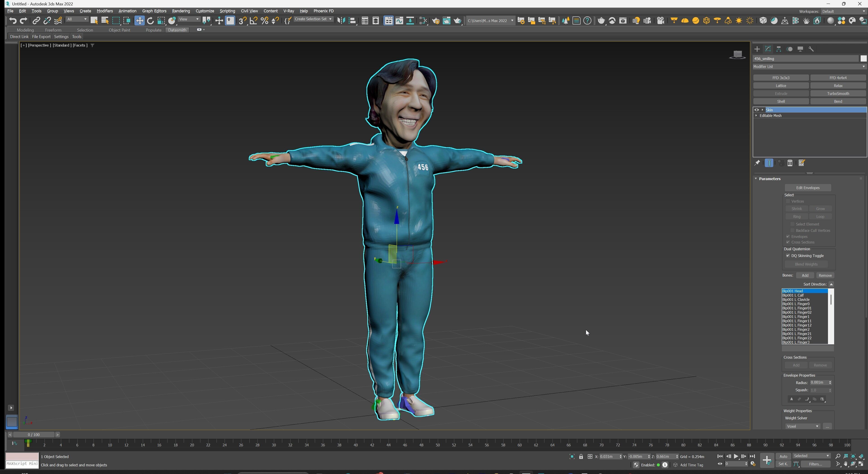Click the Select and Link icon
Screen dimensions: 868x474
coord(36,21)
